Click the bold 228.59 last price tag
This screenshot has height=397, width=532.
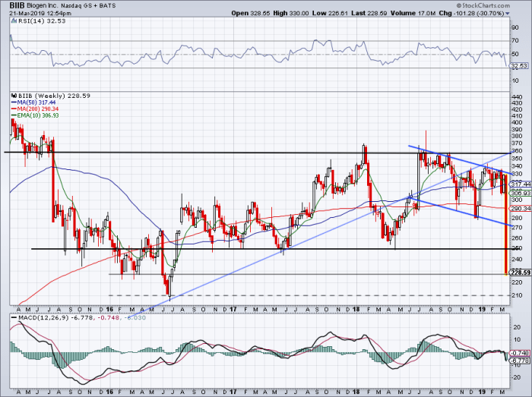click(x=520, y=273)
